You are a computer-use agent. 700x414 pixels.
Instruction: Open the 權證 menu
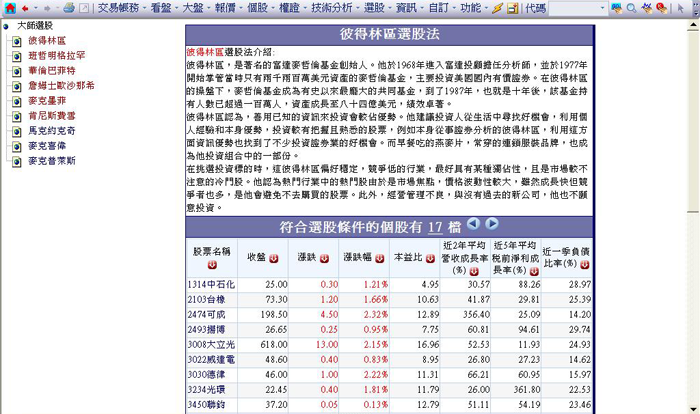coord(289,8)
